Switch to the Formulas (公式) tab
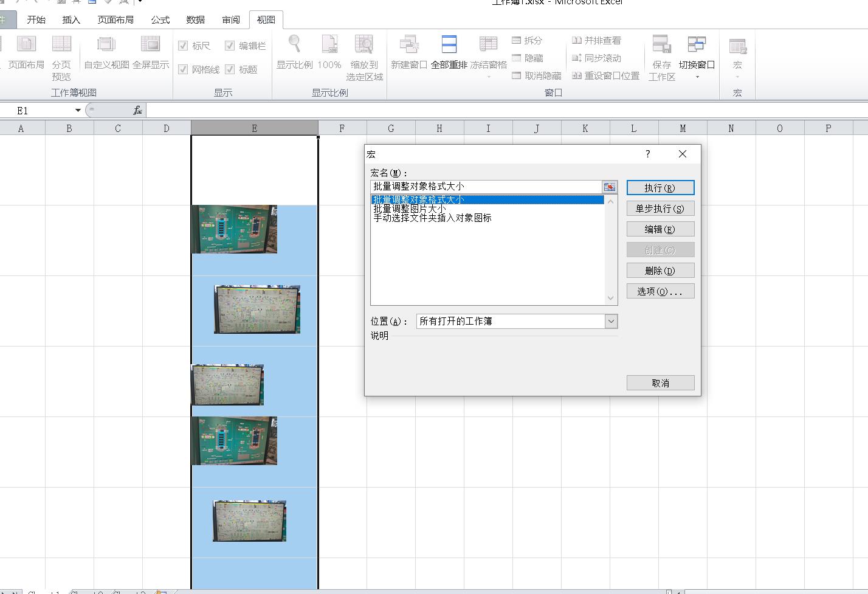Image resolution: width=868 pixels, height=594 pixels. click(x=160, y=19)
